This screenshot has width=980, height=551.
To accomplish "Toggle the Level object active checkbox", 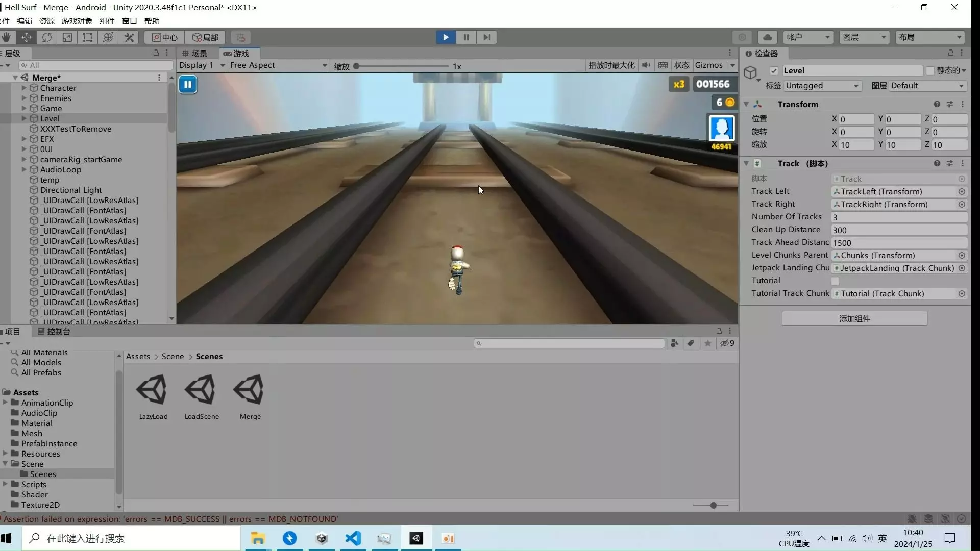I will [x=774, y=71].
